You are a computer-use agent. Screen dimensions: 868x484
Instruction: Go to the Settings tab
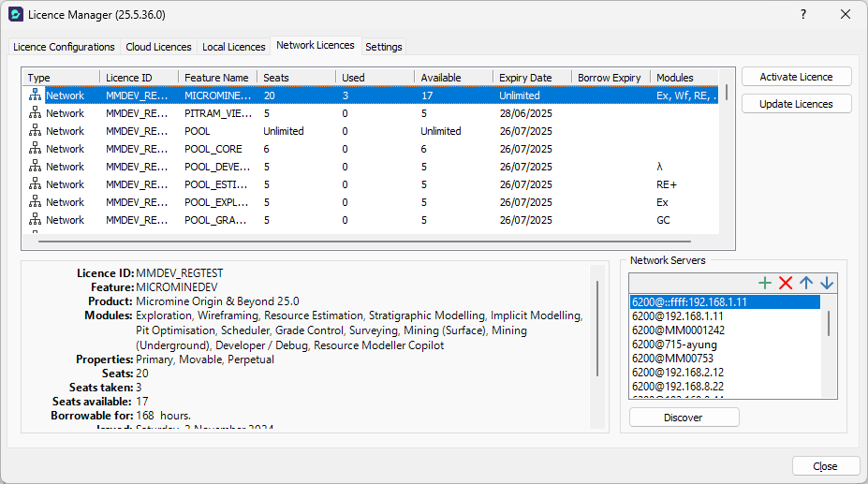tap(384, 47)
